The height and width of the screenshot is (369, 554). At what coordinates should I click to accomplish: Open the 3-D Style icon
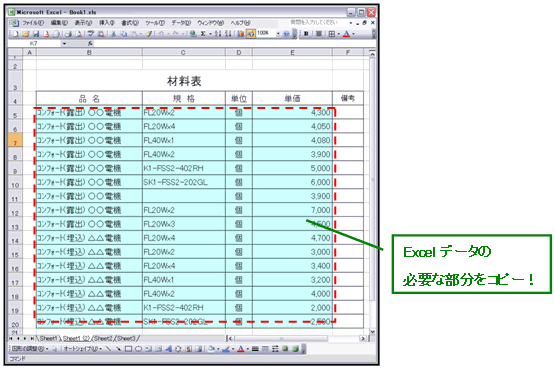pos(295,349)
